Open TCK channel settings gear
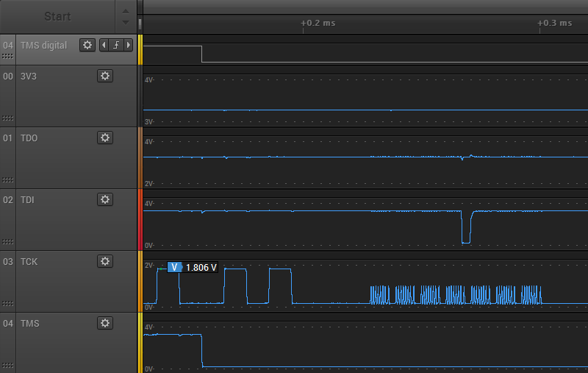The height and width of the screenshot is (373, 588). tap(105, 261)
